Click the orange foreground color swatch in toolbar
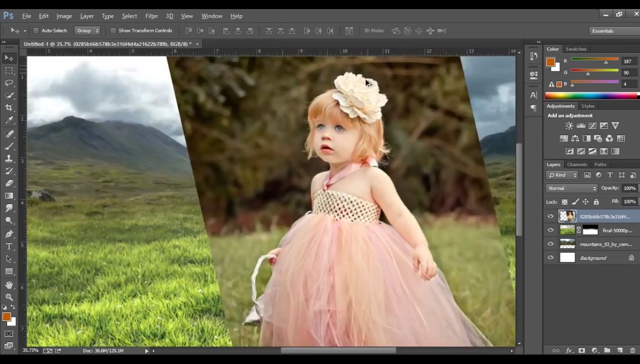 (7, 316)
